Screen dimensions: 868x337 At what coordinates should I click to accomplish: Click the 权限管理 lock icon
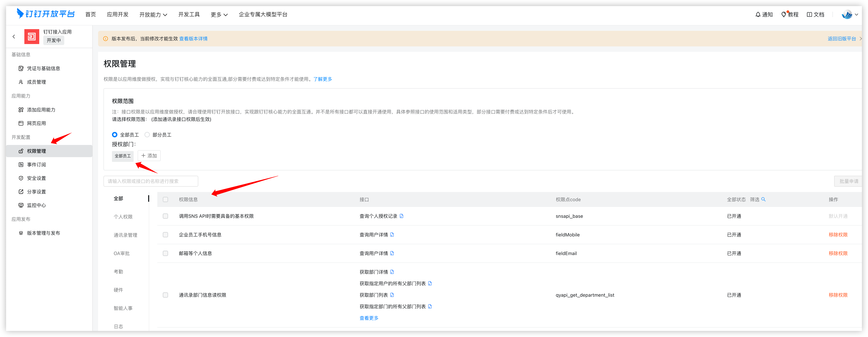click(21, 151)
